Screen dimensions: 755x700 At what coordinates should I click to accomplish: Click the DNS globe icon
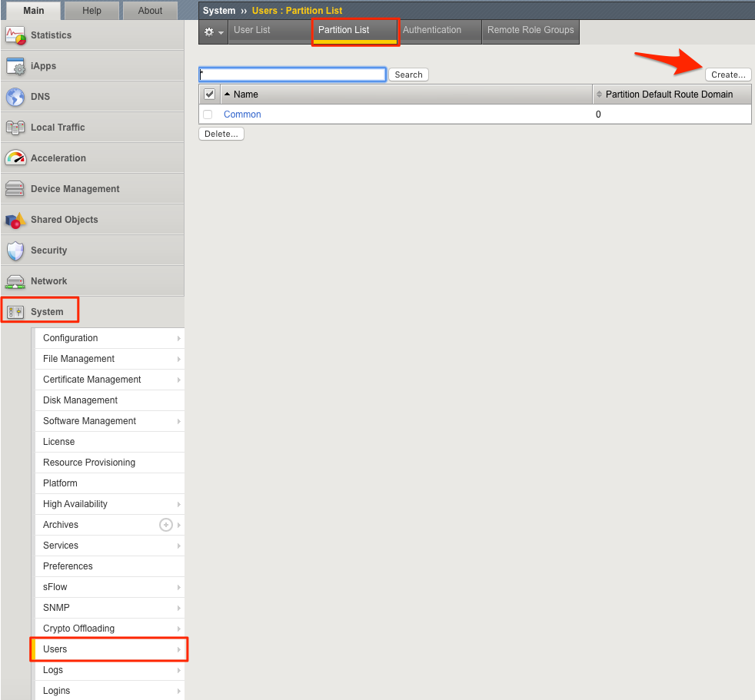point(15,96)
